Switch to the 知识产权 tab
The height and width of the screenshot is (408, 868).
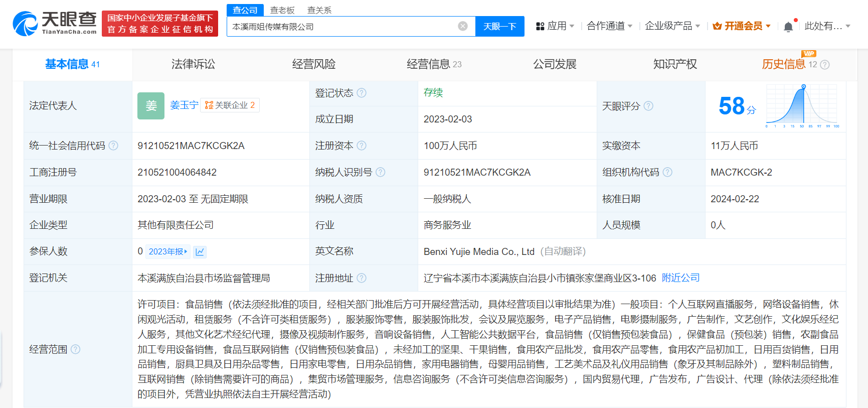pyautogui.click(x=675, y=64)
